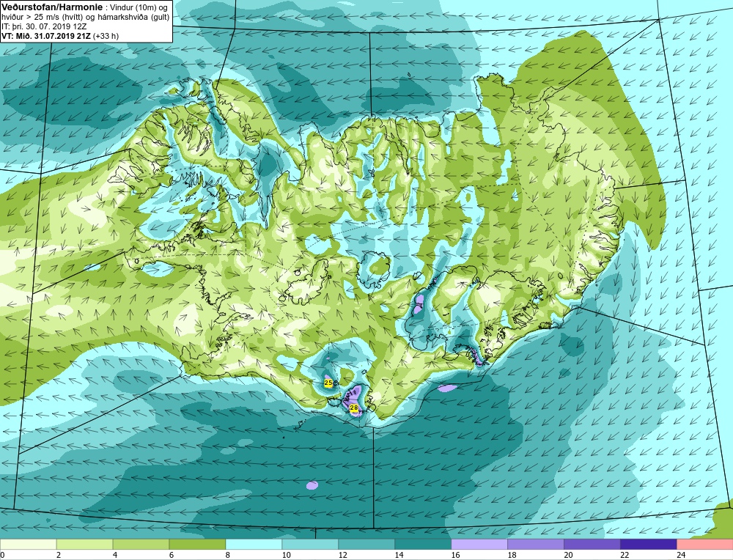Click the legend scale value "8"
Screen dimensions: 733x560
(x=228, y=555)
